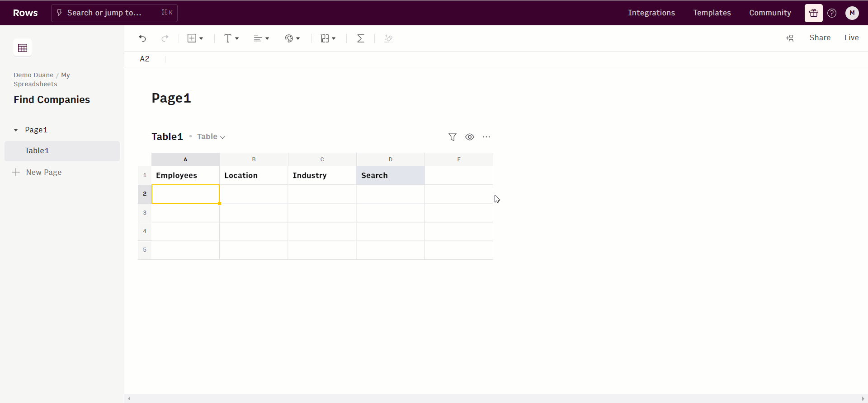Click the Rows logo
The height and width of the screenshot is (403, 868).
[25, 13]
